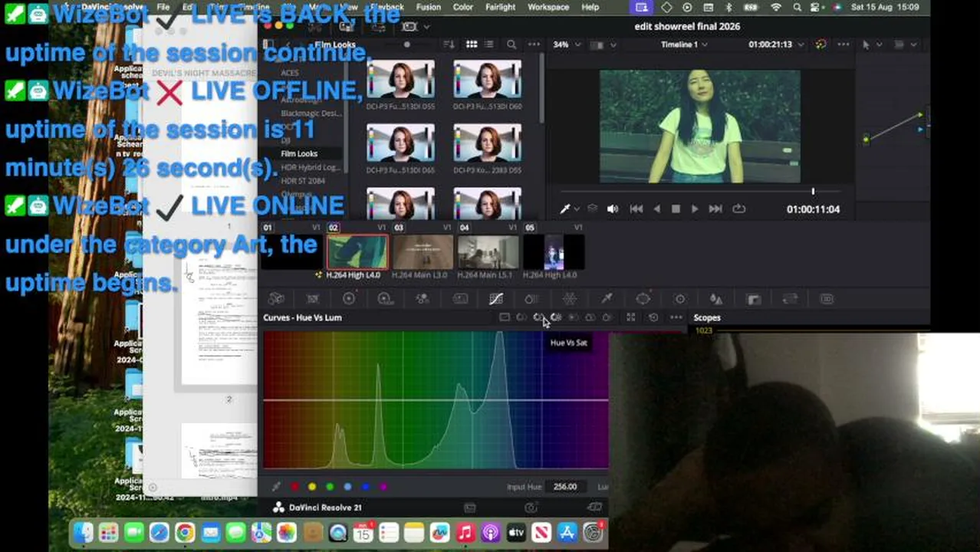Select the magenta hue swatch below curve
Screen dimensions: 980x552
pos(383,486)
